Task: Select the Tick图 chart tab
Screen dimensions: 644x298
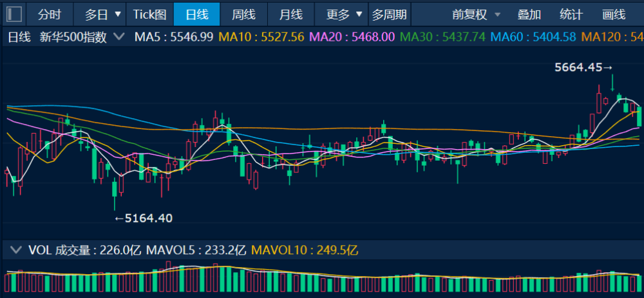Action: click(149, 14)
